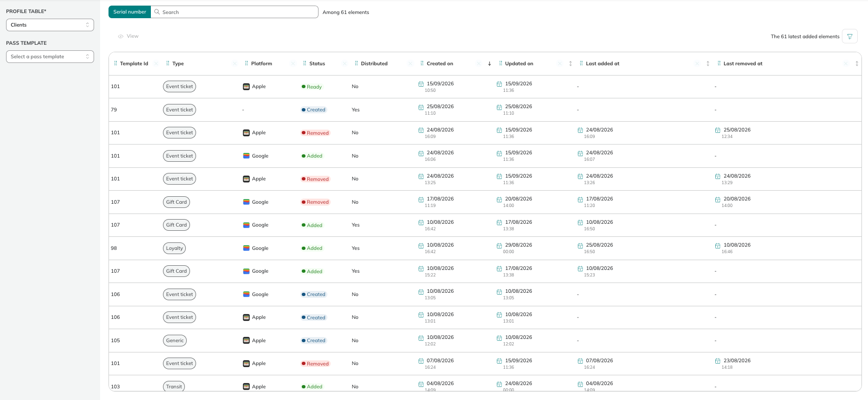Click the Generic type tag
Image resolution: width=868 pixels, height=400 pixels.
coord(175,340)
